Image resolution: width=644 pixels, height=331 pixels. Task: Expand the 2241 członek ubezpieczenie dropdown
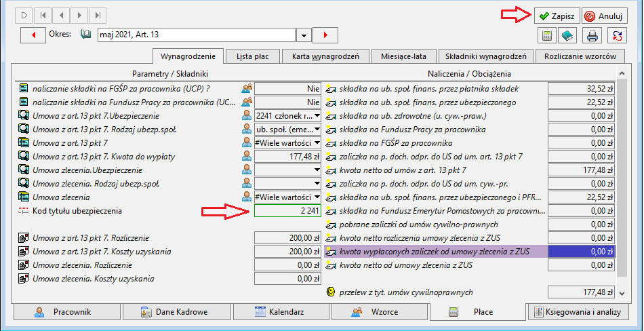[317, 116]
